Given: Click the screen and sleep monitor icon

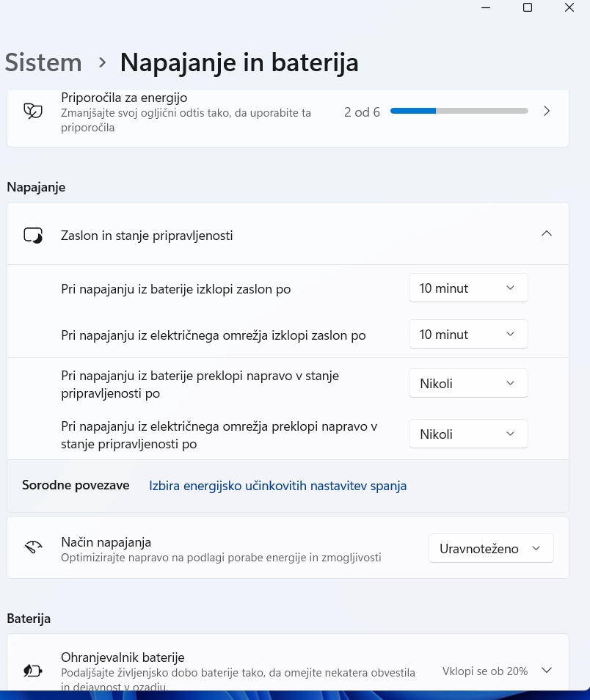Looking at the screenshot, I should tap(33, 236).
